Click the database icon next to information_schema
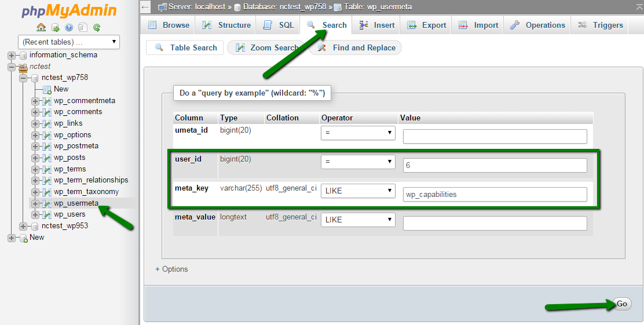 coord(23,56)
